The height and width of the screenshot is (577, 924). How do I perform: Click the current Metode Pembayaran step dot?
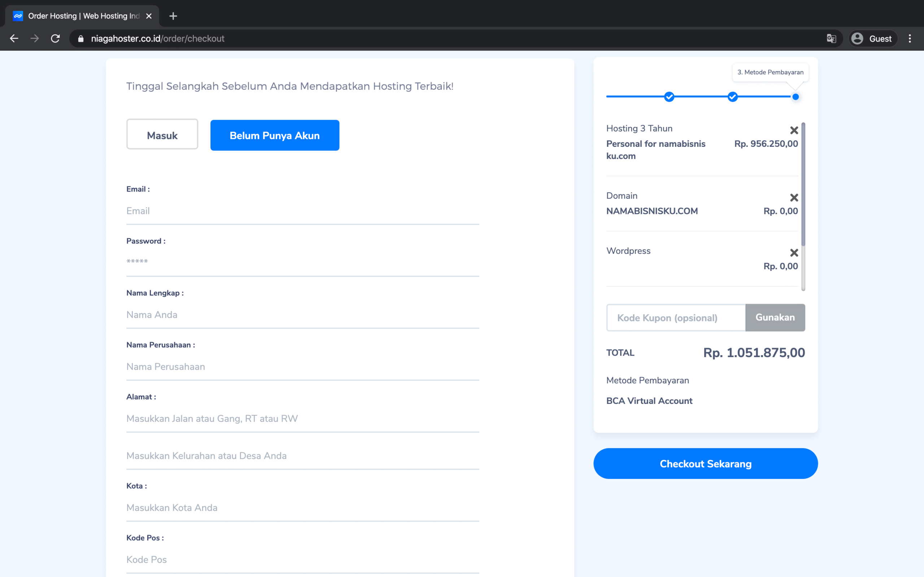point(796,97)
